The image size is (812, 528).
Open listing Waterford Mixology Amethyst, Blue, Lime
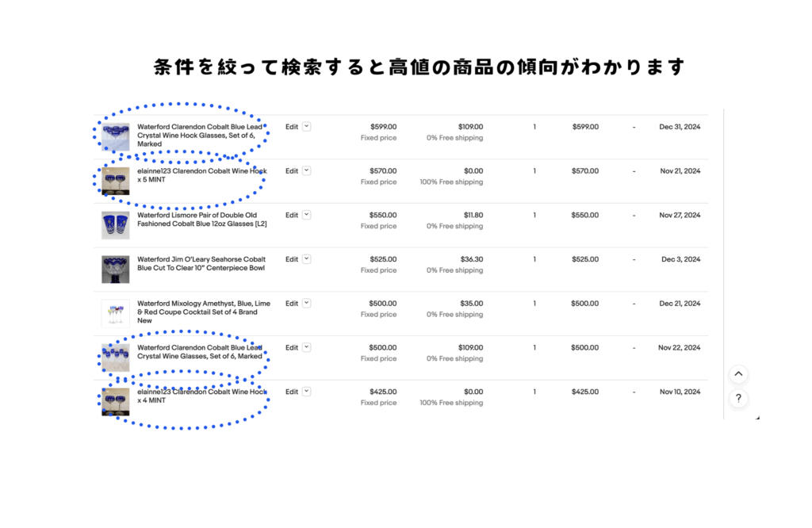204,312
